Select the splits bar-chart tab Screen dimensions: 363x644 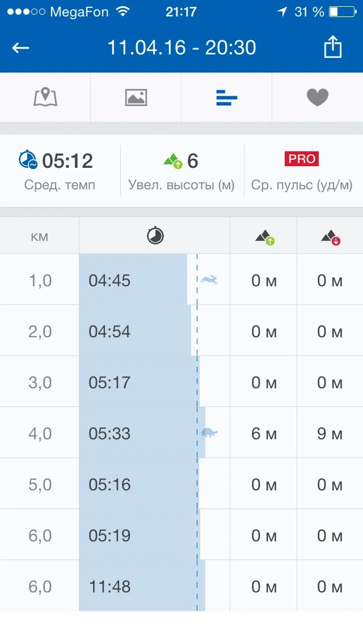[x=227, y=98]
